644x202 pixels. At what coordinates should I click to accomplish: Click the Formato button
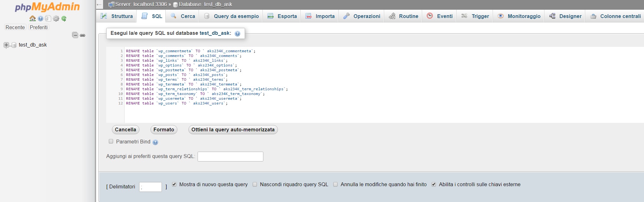point(164,129)
